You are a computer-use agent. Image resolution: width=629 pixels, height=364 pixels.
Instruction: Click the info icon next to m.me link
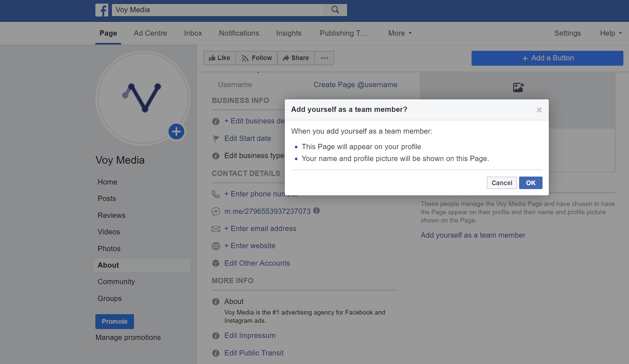tap(316, 211)
